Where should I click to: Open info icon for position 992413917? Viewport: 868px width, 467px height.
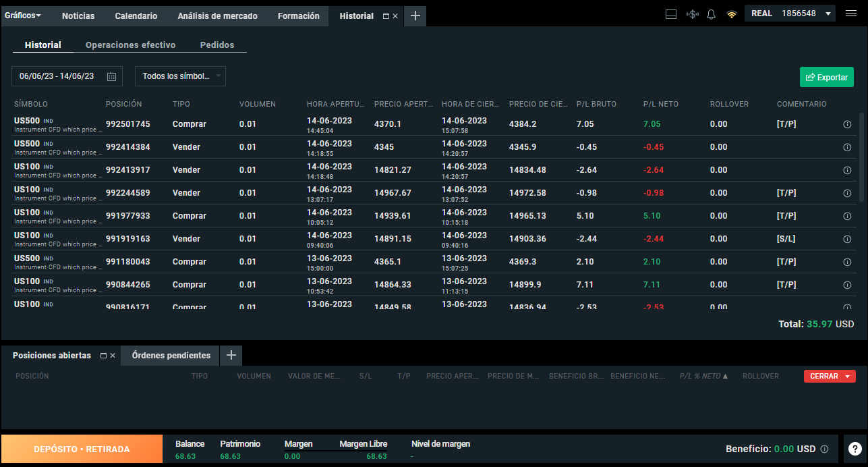tap(847, 170)
